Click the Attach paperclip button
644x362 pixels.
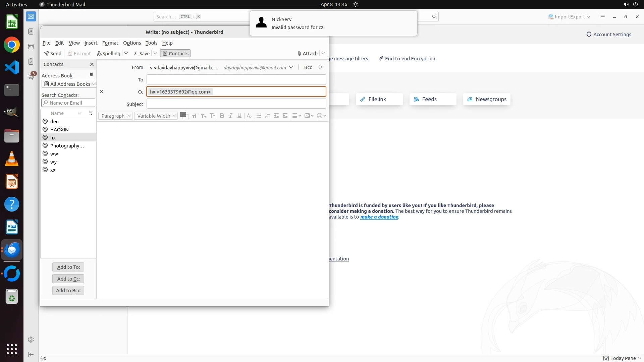coord(307,53)
